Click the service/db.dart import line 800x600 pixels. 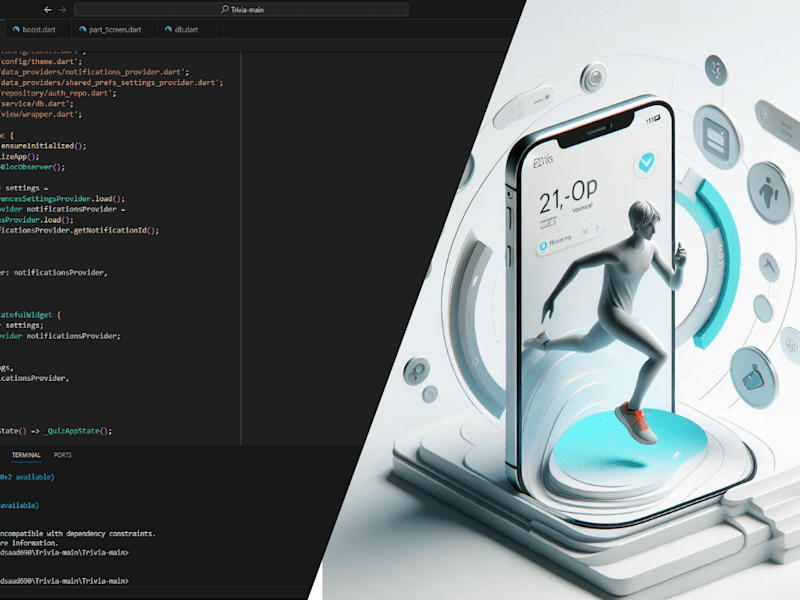coord(37,104)
